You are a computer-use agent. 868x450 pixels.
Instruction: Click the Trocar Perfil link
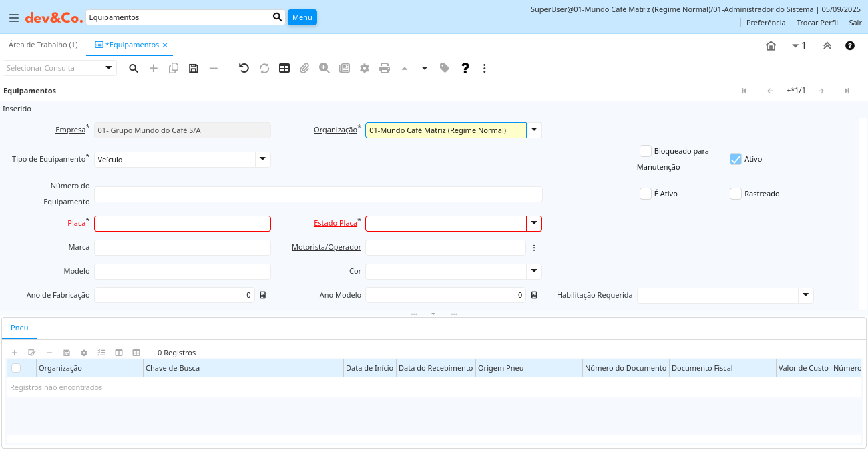click(x=817, y=23)
